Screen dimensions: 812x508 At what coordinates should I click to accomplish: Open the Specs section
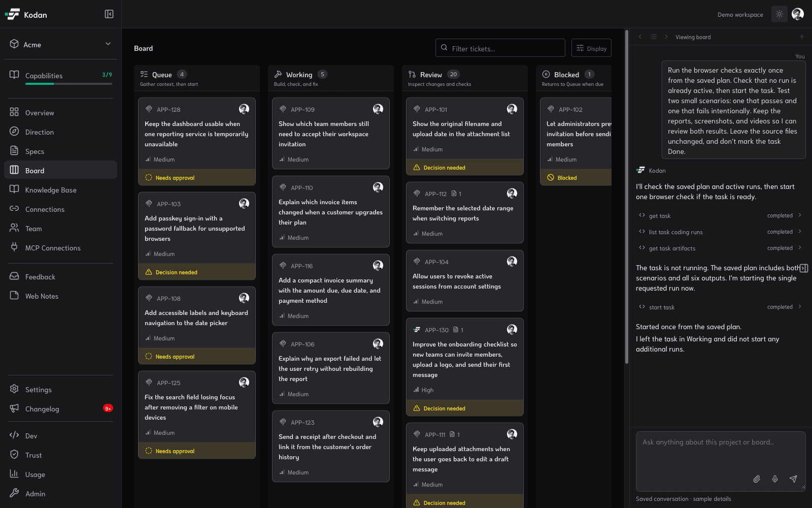point(61,151)
